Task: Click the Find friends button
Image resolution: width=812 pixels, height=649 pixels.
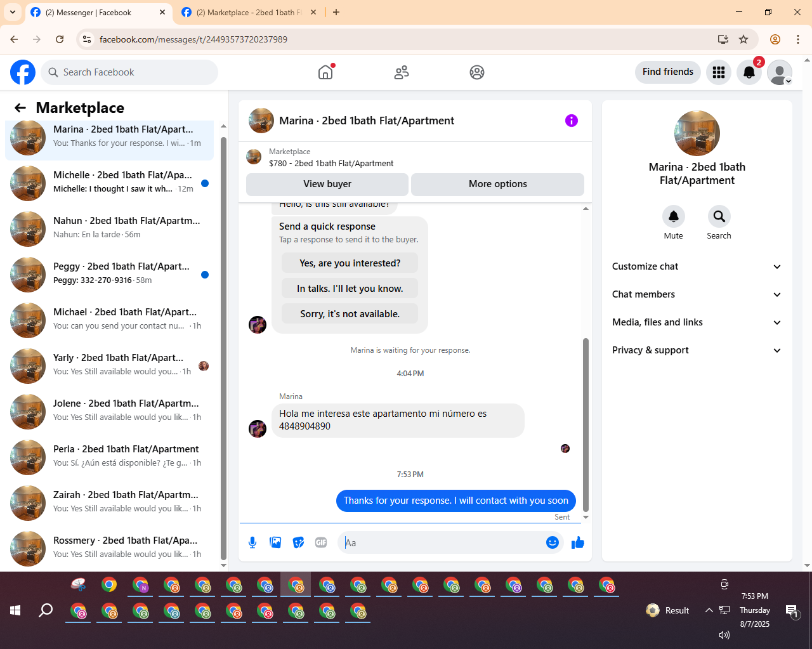Action: (x=668, y=72)
